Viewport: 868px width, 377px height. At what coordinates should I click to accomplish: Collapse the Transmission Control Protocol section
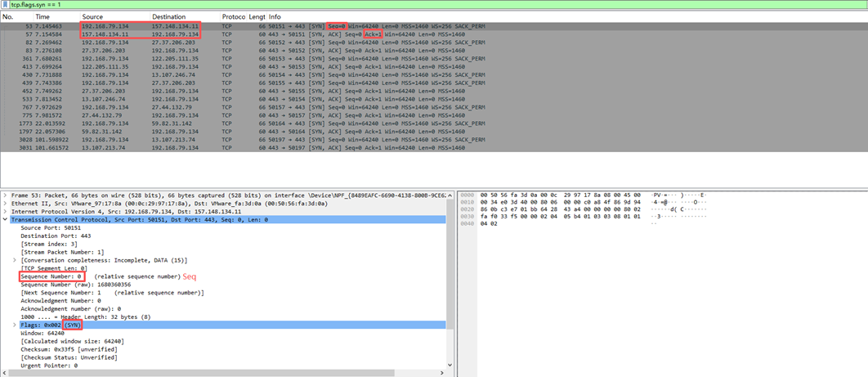(5, 220)
